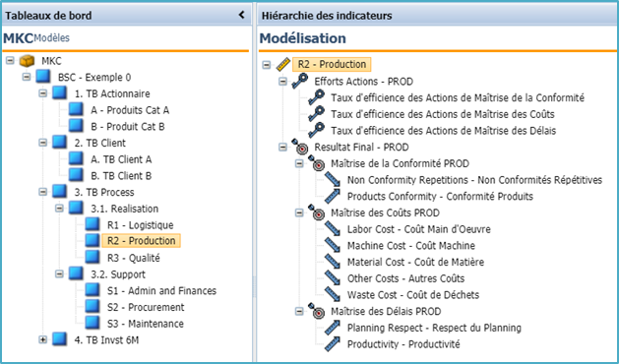Click the target icon of Maîtrise de la Conformité PROD
The image size is (619, 364).
click(317, 163)
